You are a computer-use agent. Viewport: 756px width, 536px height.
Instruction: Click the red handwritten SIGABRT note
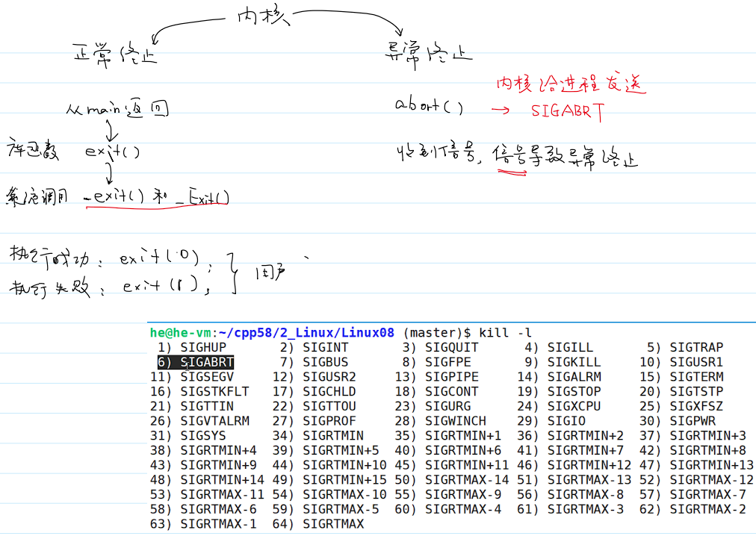click(568, 111)
